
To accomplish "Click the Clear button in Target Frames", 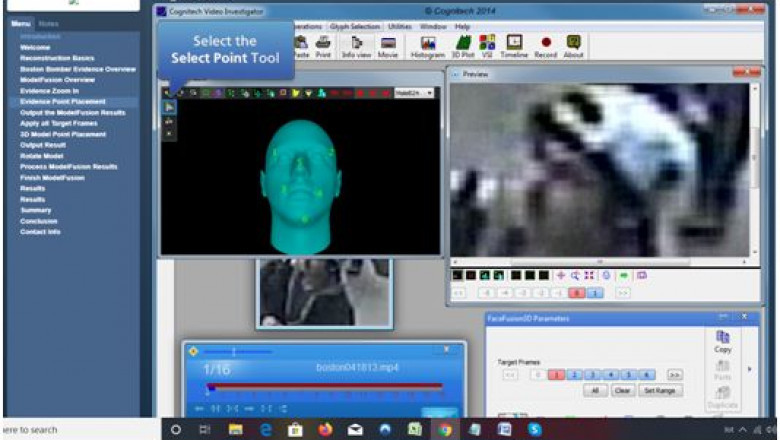I will click(x=622, y=391).
